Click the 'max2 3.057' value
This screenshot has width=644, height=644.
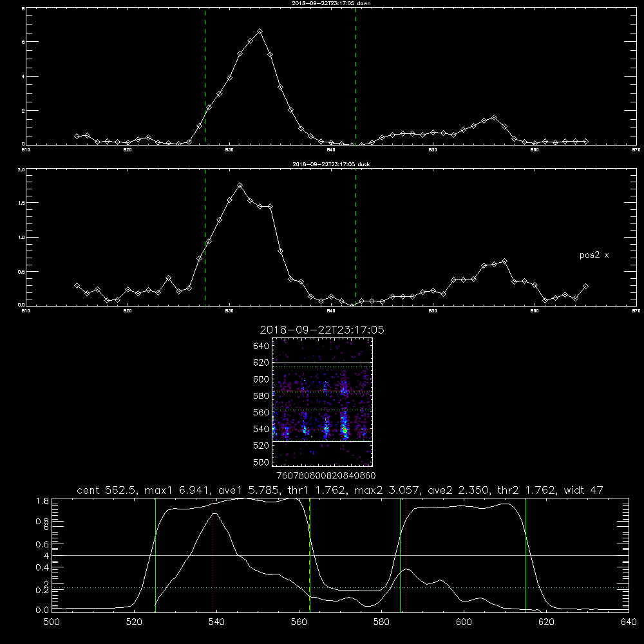click(387, 490)
